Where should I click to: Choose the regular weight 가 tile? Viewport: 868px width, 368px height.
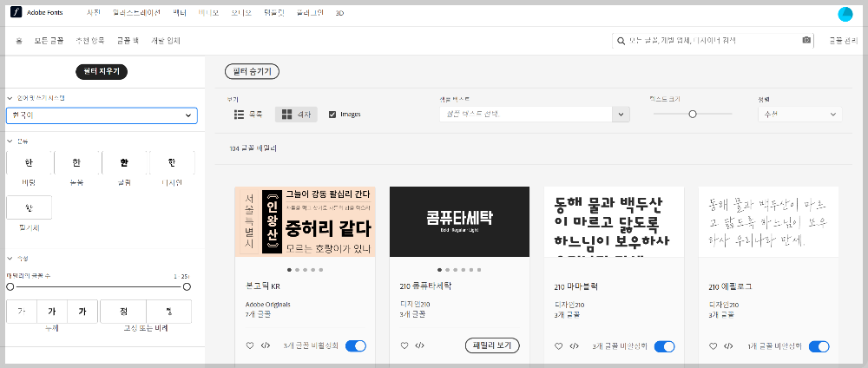(52, 312)
